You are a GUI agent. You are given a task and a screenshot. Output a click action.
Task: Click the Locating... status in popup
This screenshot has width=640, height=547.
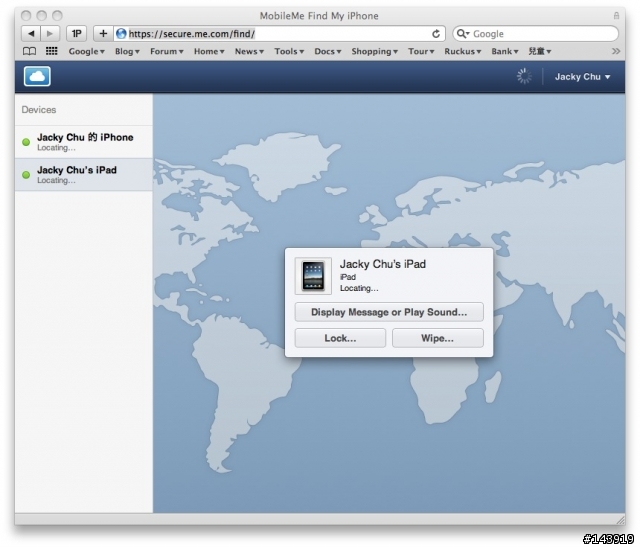pyautogui.click(x=359, y=288)
